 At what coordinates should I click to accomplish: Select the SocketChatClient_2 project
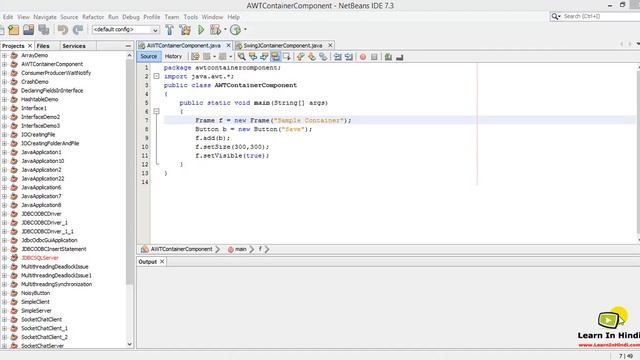click(44, 337)
